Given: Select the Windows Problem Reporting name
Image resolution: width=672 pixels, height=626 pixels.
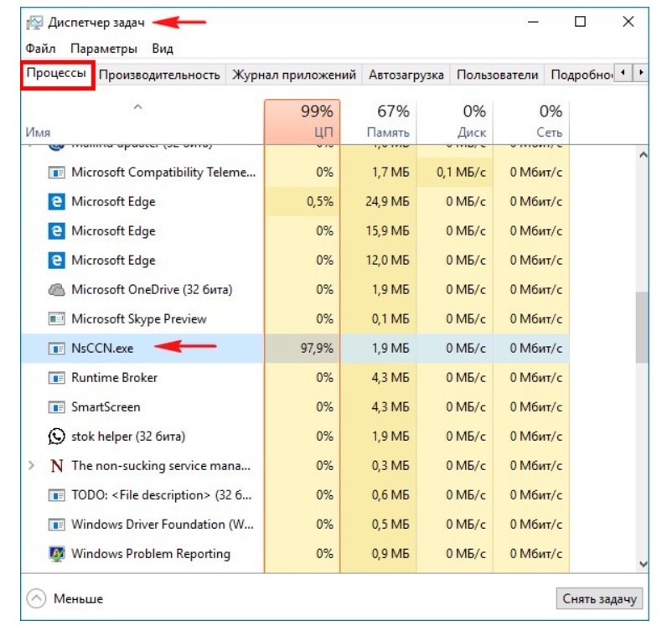Looking at the screenshot, I should coord(151,554).
